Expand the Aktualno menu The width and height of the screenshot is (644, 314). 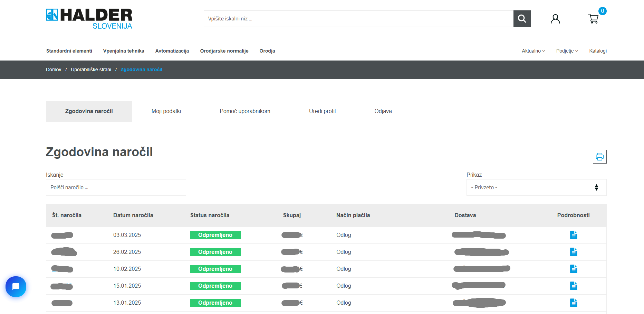point(533,51)
